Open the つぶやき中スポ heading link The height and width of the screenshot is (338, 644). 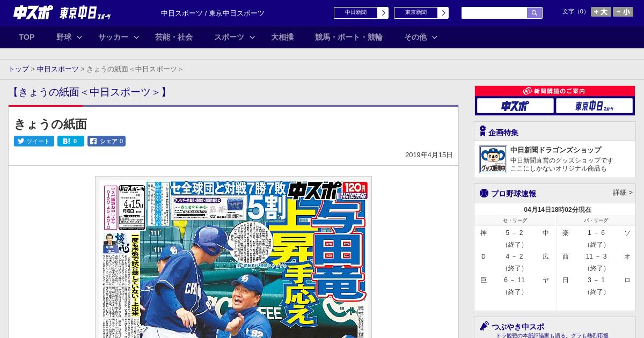518,326
